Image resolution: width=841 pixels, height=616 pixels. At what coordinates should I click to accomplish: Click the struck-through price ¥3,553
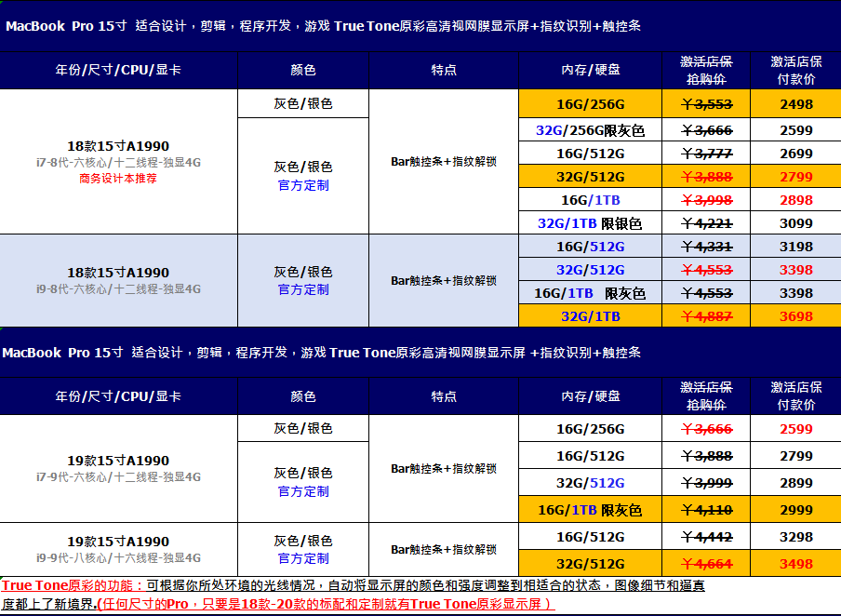(706, 104)
